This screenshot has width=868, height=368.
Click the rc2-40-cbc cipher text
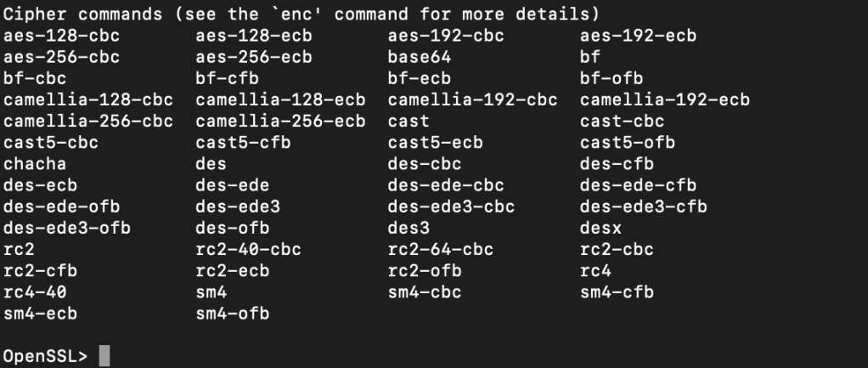point(248,250)
